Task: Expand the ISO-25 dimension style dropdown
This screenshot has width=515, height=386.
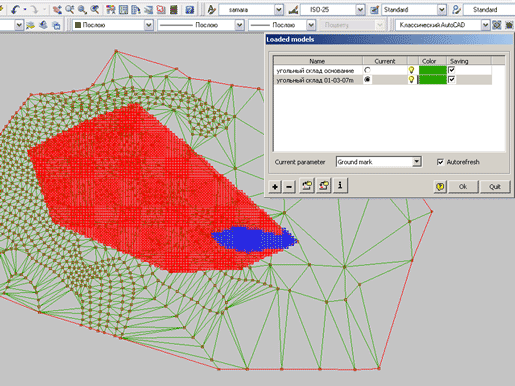Action: point(360,10)
